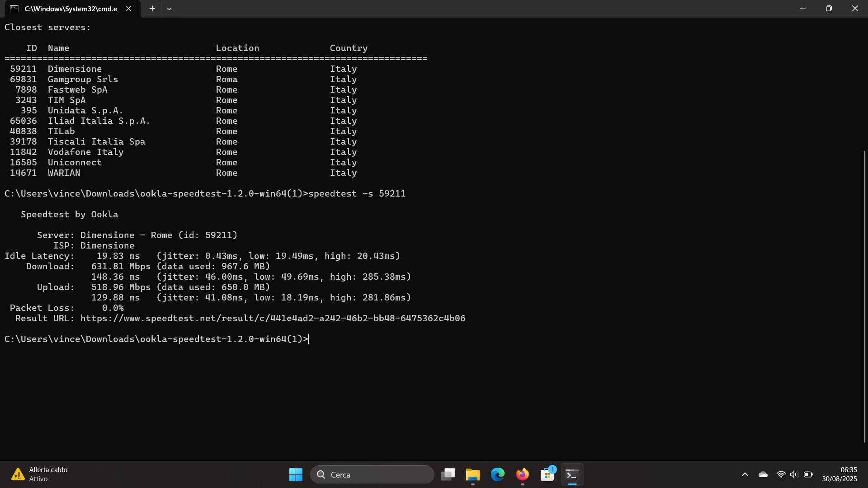This screenshot has height=488, width=868.
Task: Click the Terminal taskbar icon
Action: pyautogui.click(x=572, y=474)
